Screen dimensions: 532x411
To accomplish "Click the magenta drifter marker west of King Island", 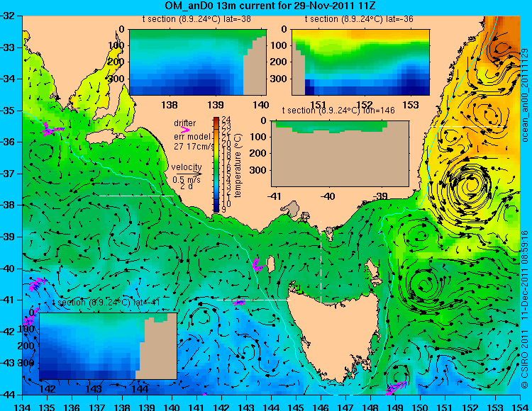I will 258,265.
